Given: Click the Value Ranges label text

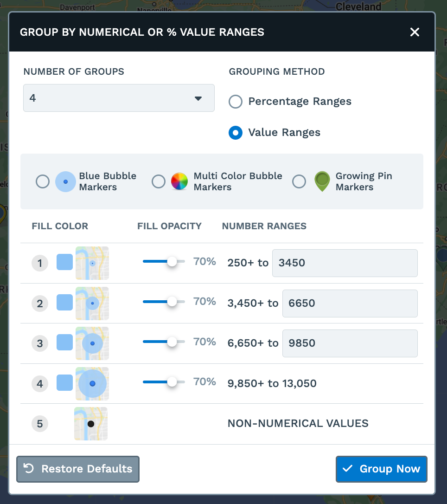Looking at the screenshot, I should (x=284, y=132).
